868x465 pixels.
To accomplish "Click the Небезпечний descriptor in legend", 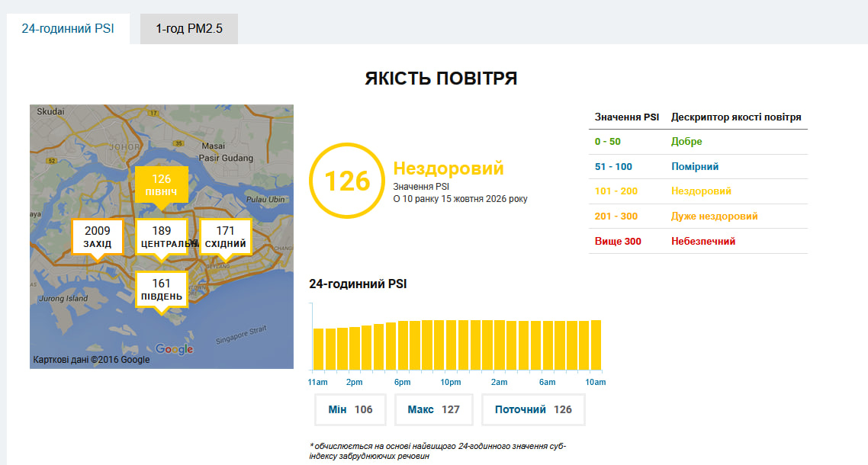I will point(703,242).
